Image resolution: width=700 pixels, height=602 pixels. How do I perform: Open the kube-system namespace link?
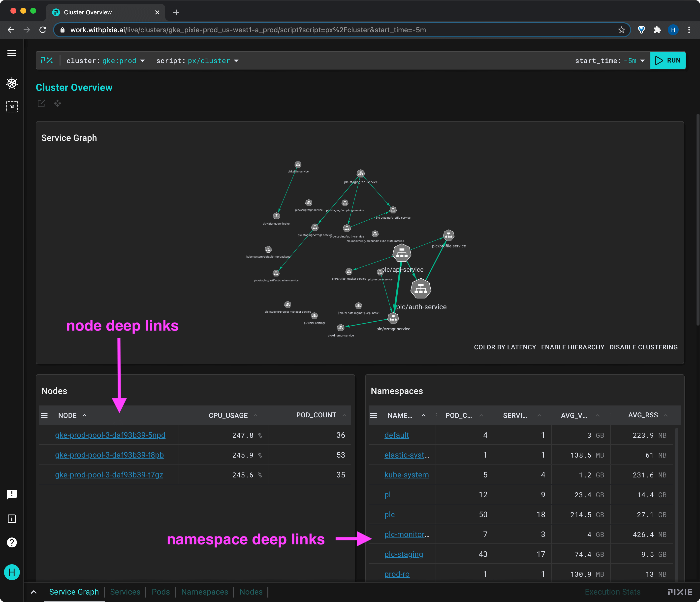(x=406, y=474)
